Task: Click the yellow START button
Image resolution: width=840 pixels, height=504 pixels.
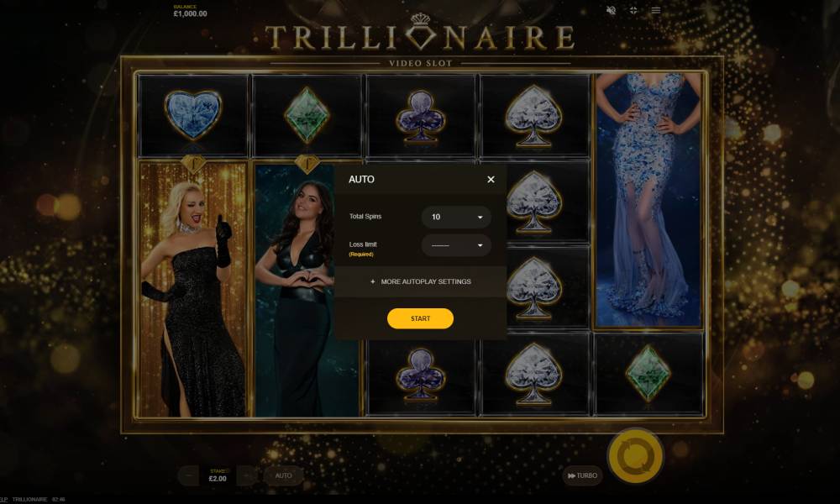Action: click(x=421, y=318)
